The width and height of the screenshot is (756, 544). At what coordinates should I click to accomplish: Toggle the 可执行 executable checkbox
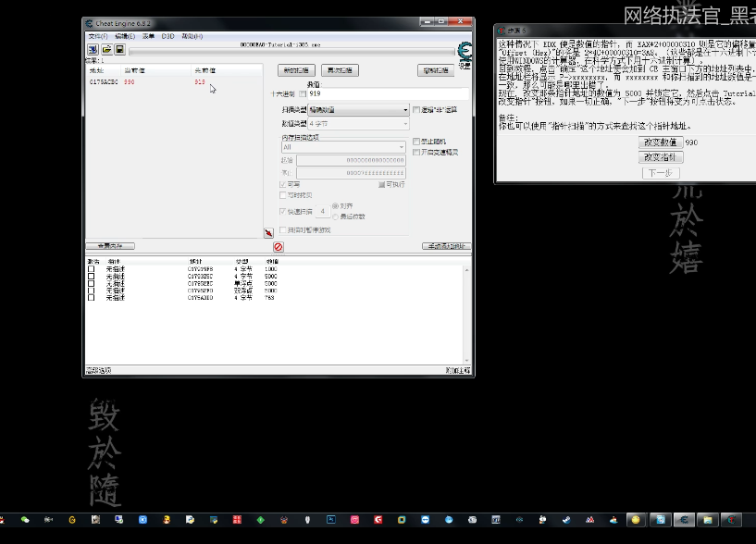click(381, 185)
